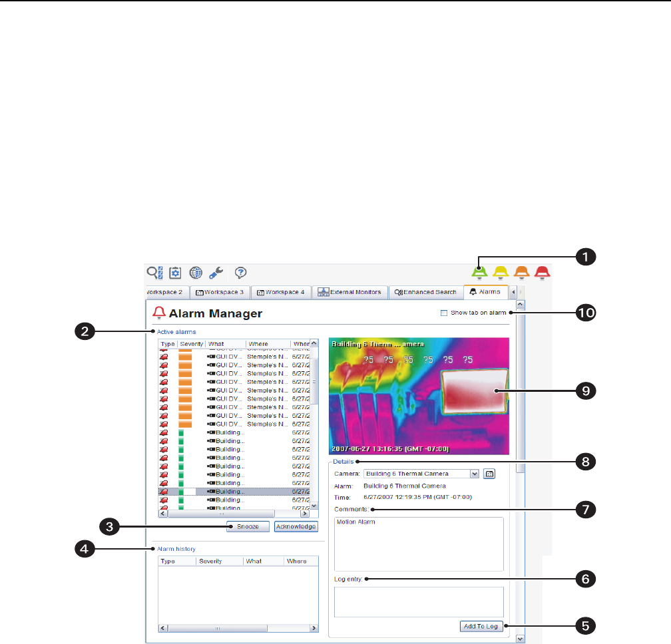The height and width of the screenshot is (644, 671).
Task: Open the wrench tools icon
Action: pyautogui.click(x=216, y=273)
